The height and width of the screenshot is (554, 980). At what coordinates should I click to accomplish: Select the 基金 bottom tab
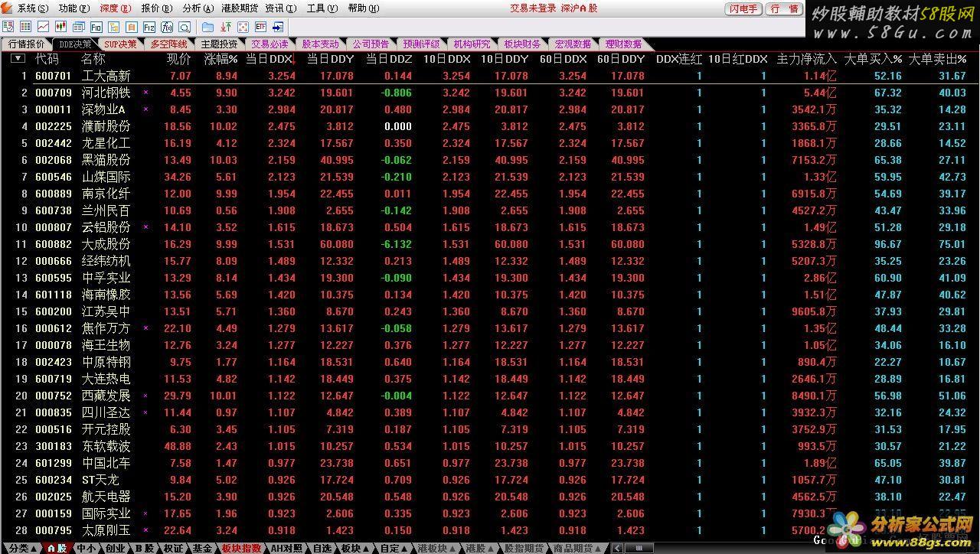pos(202,548)
